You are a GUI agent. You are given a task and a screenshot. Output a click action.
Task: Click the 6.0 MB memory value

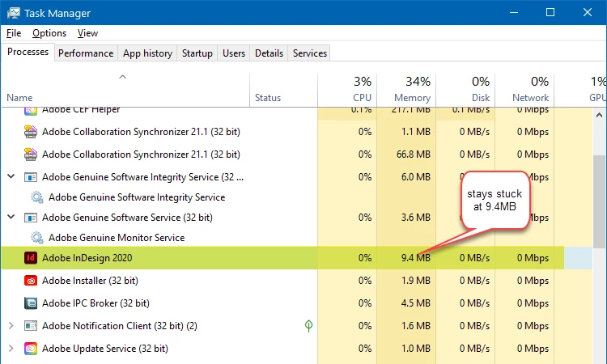[416, 177]
